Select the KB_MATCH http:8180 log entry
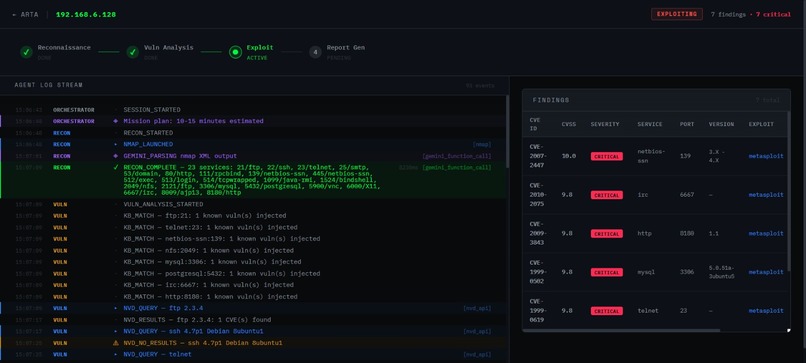806x363 pixels. click(x=253, y=297)
